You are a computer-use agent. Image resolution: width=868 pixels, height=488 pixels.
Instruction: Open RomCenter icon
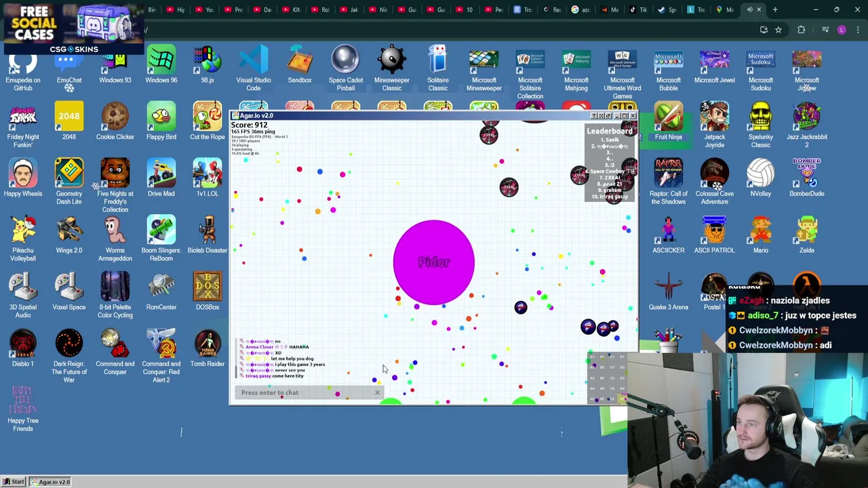click(x=161, y=293)
